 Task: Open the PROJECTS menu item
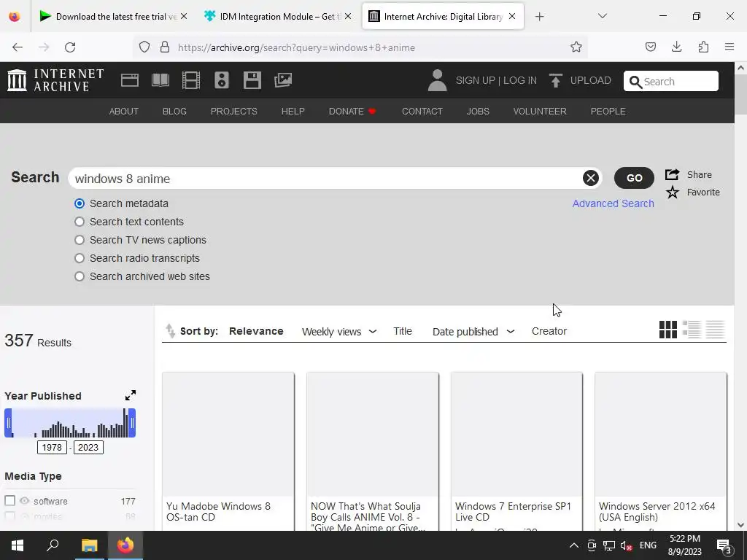[234, 111]
